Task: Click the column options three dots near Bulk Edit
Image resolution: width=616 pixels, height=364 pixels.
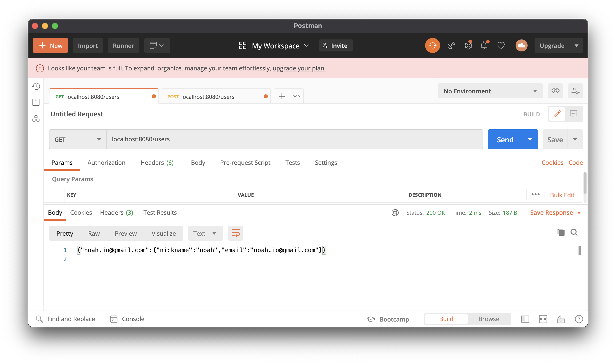Action: coord(535,194)
